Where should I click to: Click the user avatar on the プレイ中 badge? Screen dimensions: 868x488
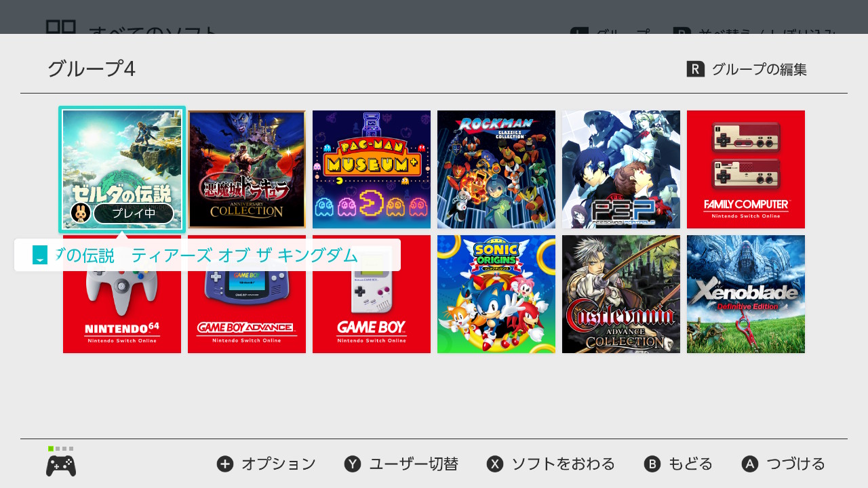[81, 213]
